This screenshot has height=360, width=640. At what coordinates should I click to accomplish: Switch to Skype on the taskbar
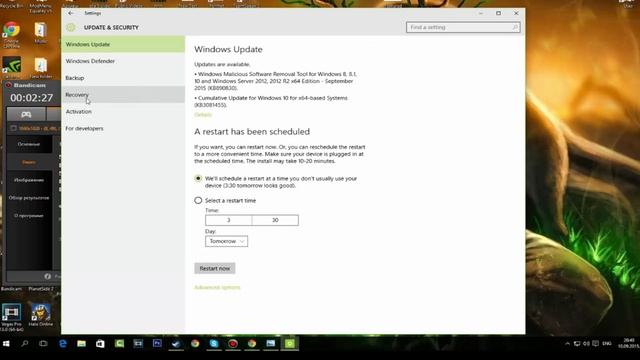pyautogui.click(x=214, y=344)
